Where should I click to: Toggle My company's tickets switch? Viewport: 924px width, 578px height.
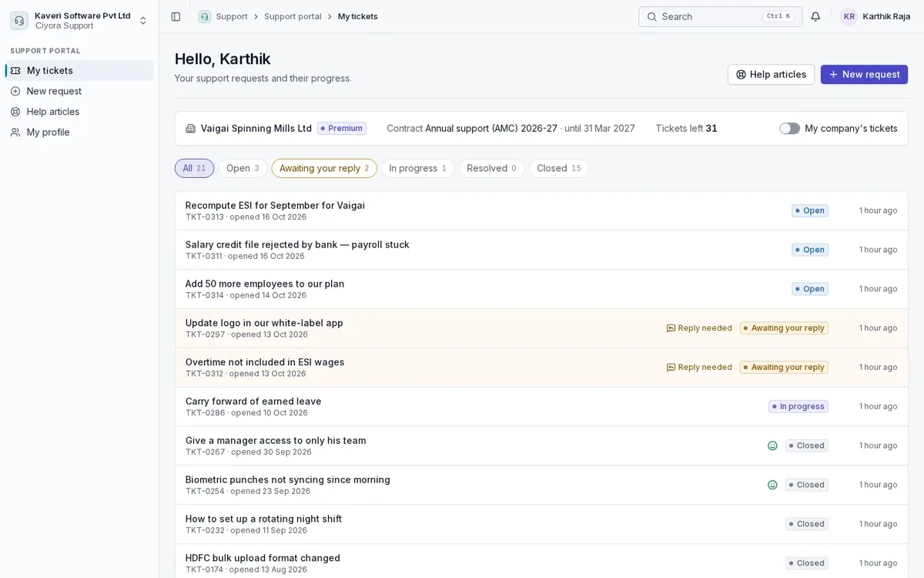(789, 129)
